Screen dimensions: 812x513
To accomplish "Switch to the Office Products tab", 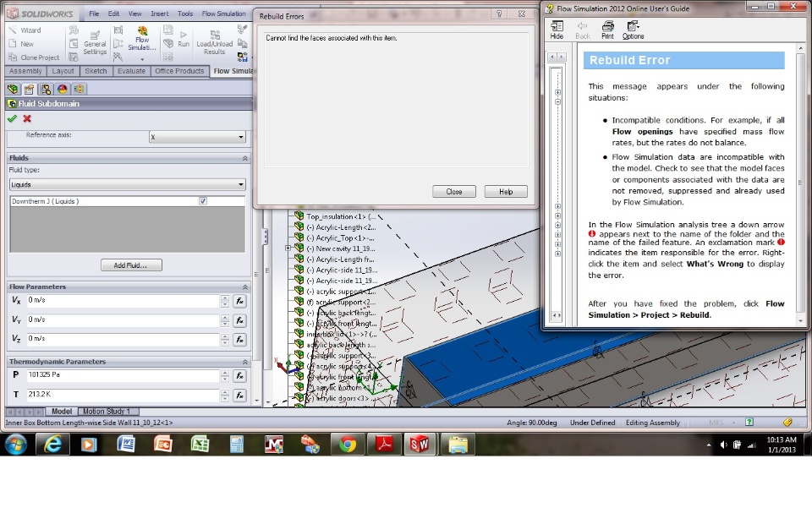I will point(179,71).
